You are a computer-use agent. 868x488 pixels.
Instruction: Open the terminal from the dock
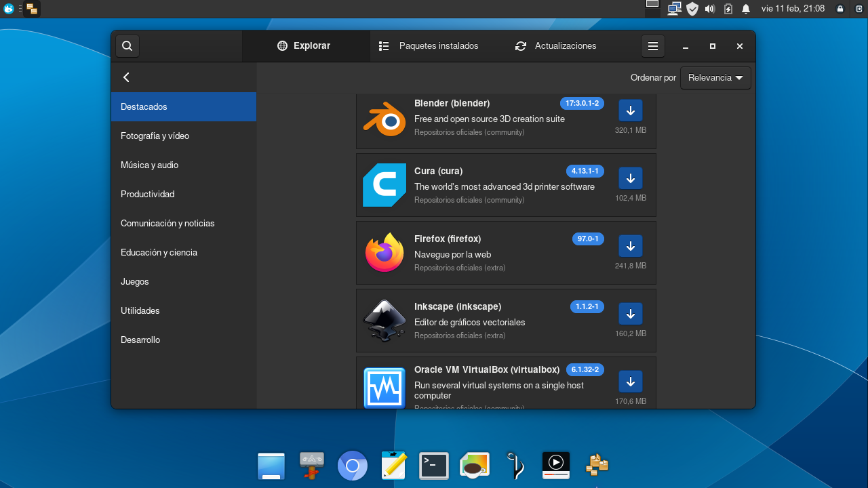434,466
